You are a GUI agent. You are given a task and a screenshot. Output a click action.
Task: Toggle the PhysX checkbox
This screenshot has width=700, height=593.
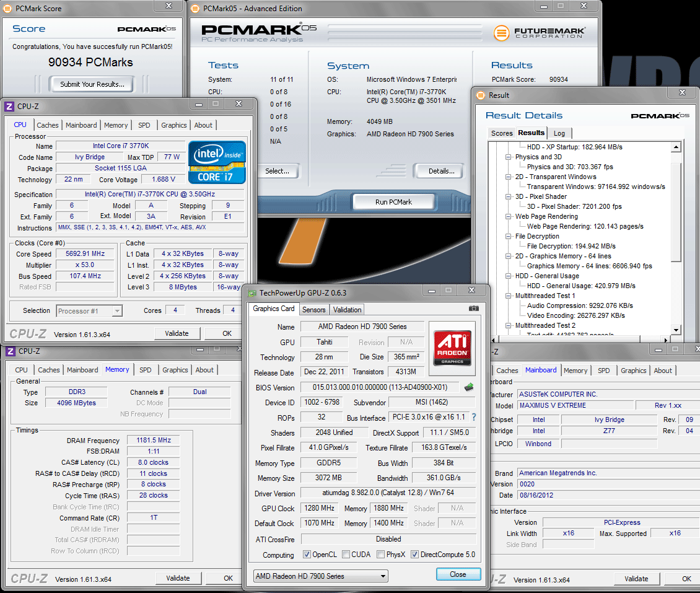(380, 555)
